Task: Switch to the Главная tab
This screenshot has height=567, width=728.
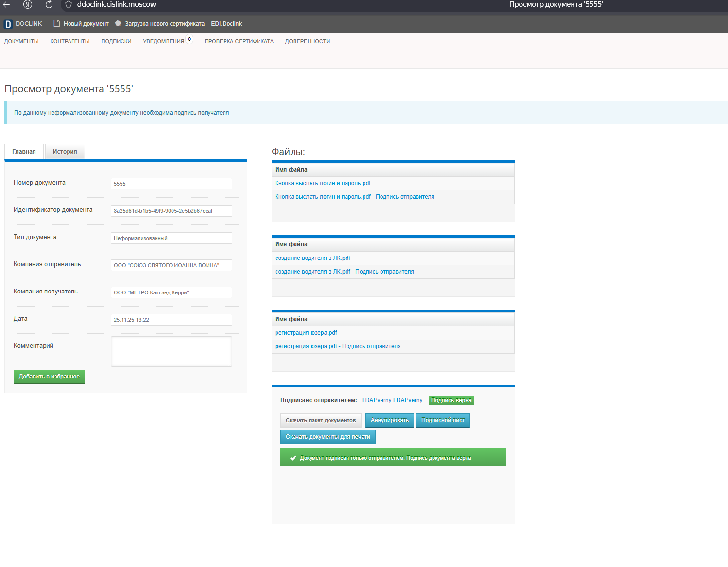Action: point(24,152)
